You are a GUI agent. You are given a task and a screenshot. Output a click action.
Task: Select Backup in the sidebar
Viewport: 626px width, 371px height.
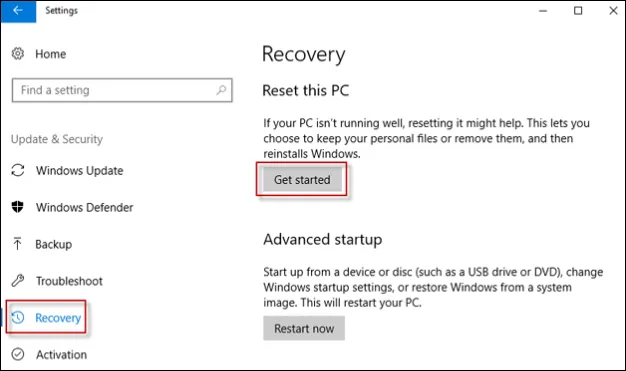[x=53, y=244]
